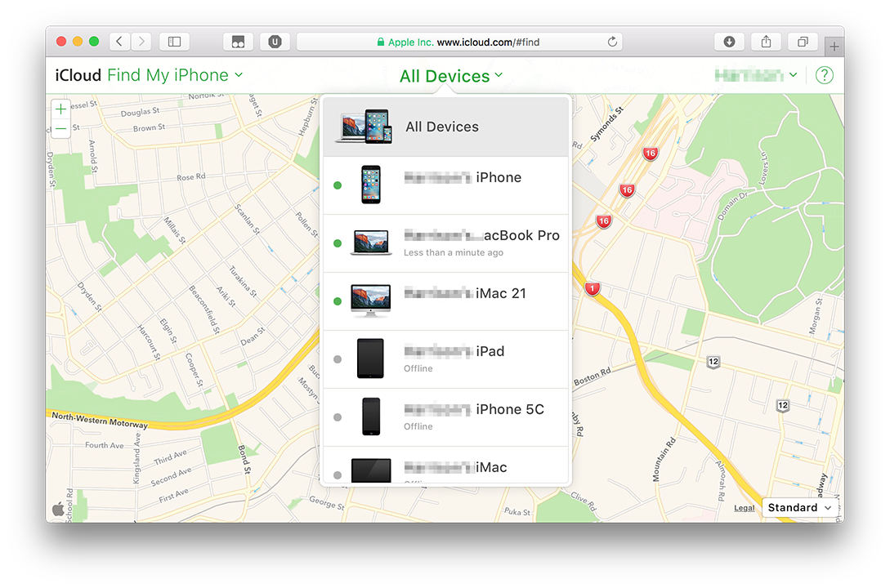Reload the page in address bar

611,42
